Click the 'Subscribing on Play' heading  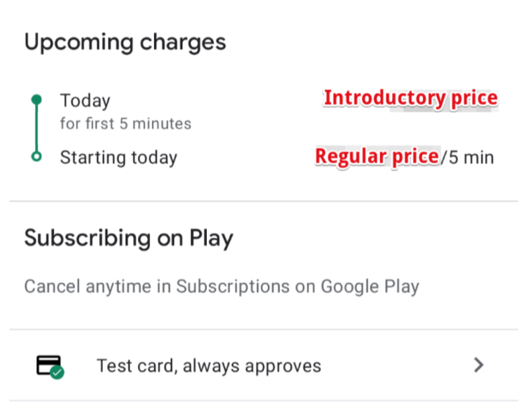point(129,238)
